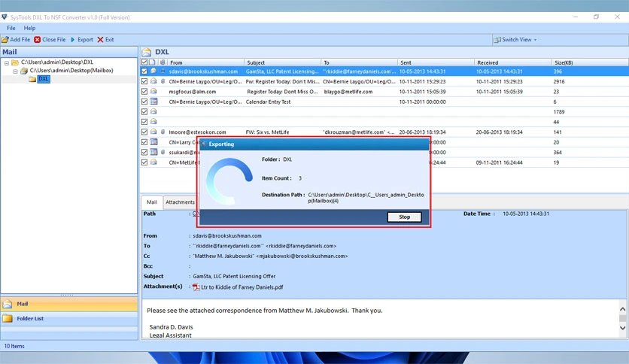The height and width of the screenshot is (364, 629).
Task: Uncheck the ssukardi row checkbox
Action: 144,153
